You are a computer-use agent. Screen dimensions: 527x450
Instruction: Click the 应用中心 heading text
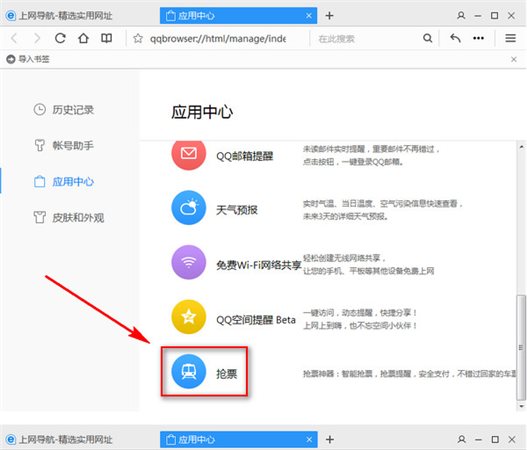[x=202, y=112]
